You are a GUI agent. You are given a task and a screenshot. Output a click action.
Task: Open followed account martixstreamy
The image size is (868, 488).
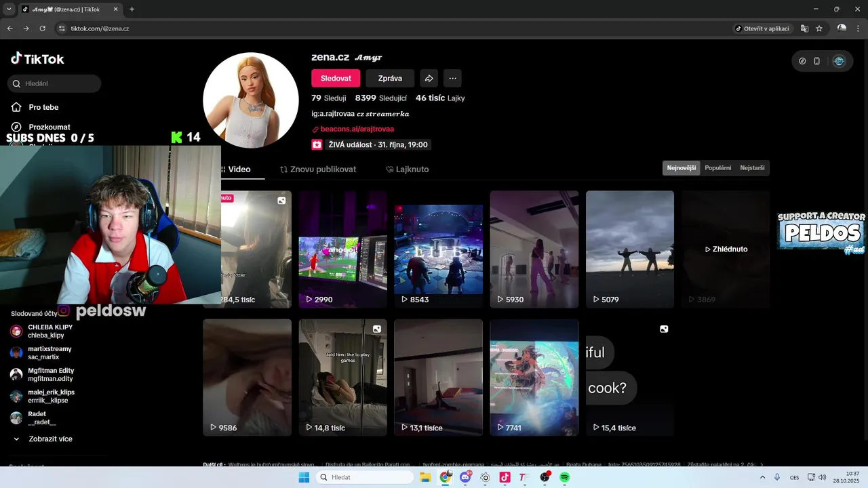pyautogui.click(x=50, y=352)
